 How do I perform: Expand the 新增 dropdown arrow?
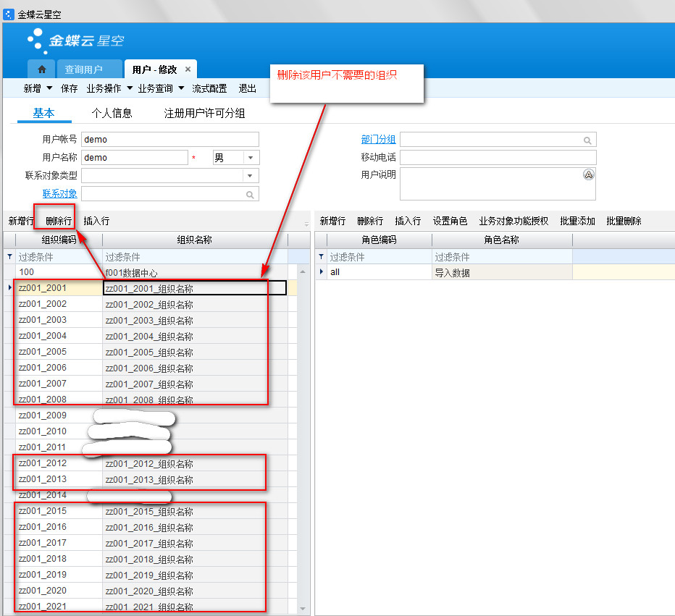pyautogui.click(x=49, y=88)
